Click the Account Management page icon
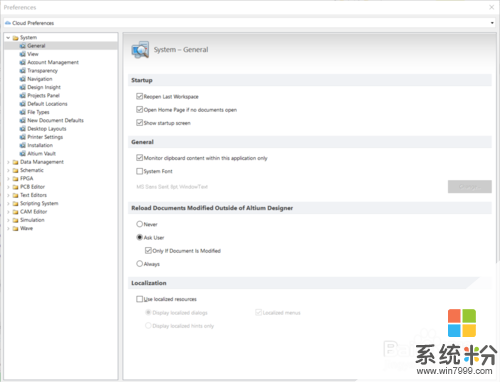The width and height of the screenshot is (500, 382). (23, 62)
